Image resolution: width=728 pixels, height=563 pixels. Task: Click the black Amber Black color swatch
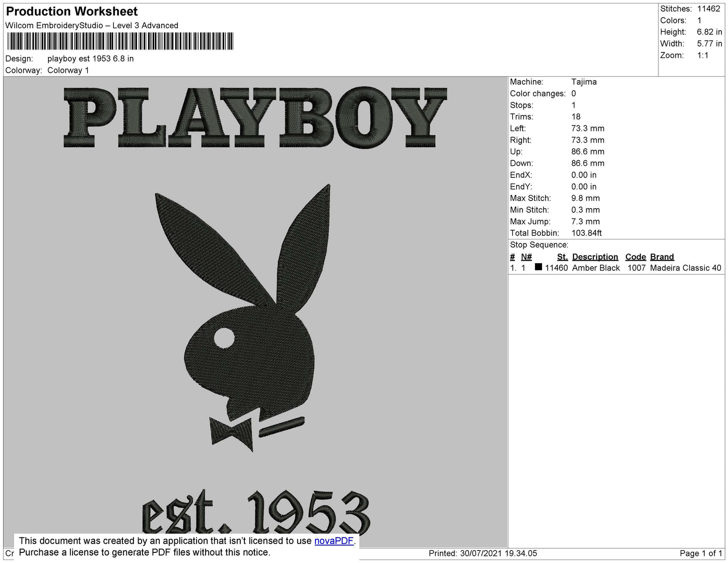click(x=539, y=267)
